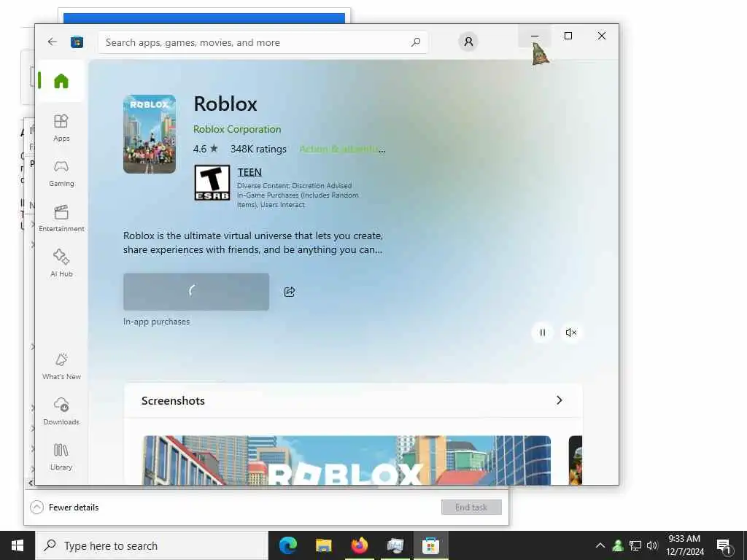Click the Microsoft Store logo icon
The width and height of the screenshot is (747, 560).
point(77,42)
